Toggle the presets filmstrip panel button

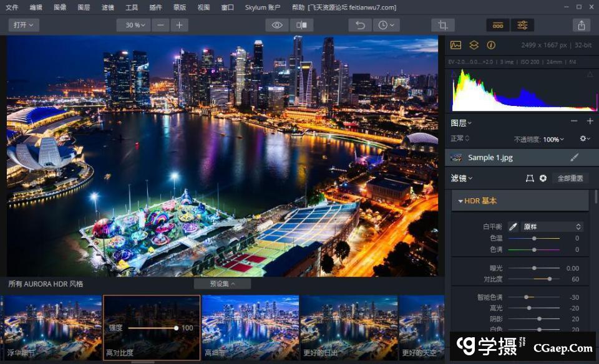(498, 25)
